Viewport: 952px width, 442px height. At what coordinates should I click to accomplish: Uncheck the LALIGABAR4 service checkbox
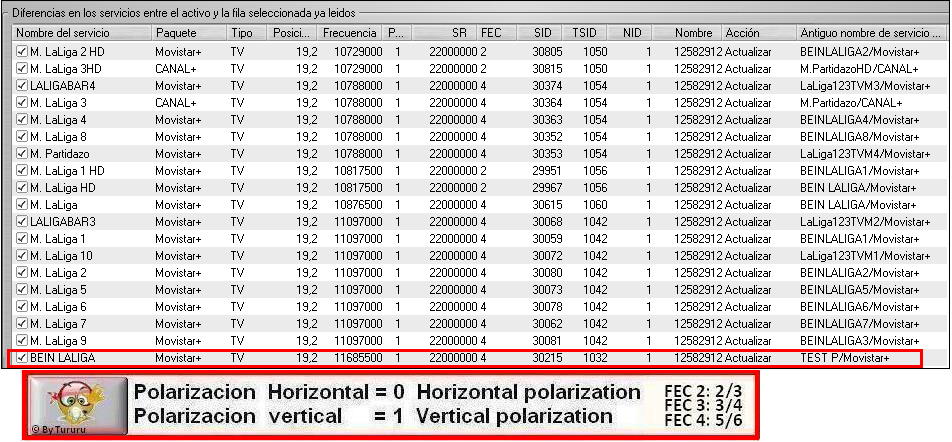point(22,86)
